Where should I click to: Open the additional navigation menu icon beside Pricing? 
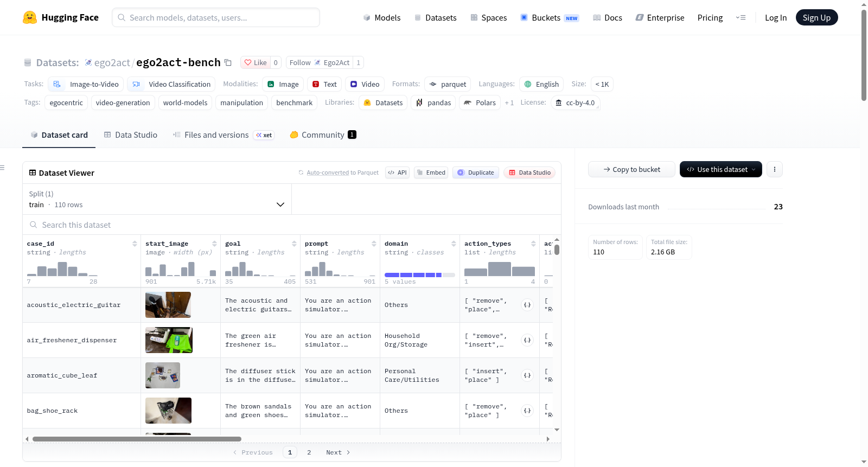click(x=741, y=17)
